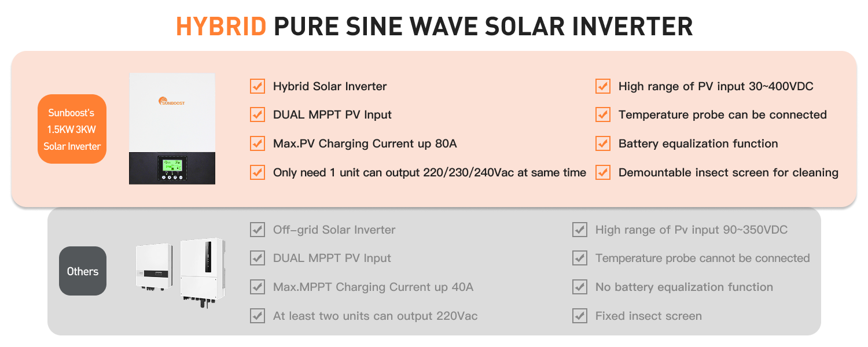Screen dimensions: 868x347
Task: Click the Hybrid Pure Sine Wave Solar Inverter heading
Action: pos(434,27)
